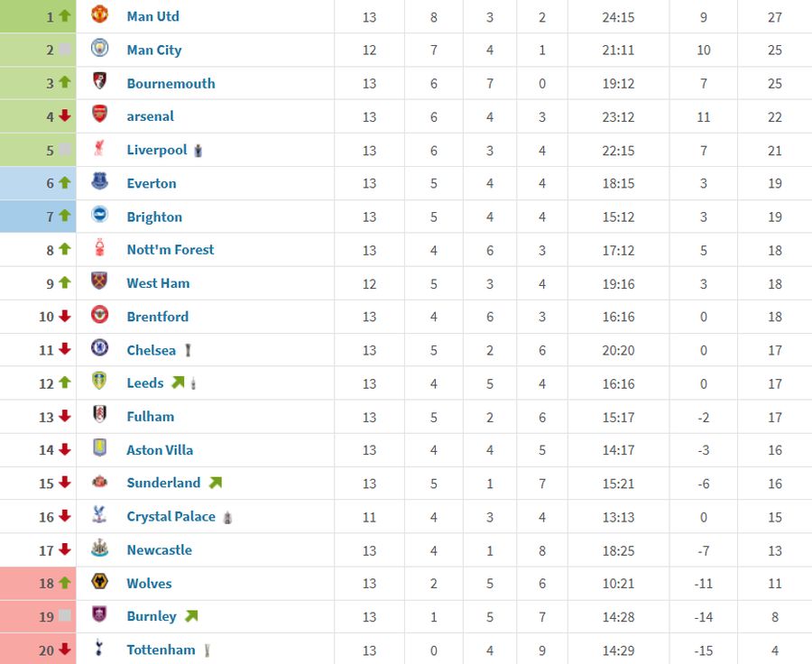Click the green up arrow beside rank 1
Viewport: 812px width, 664px height.
coord(65,16)
